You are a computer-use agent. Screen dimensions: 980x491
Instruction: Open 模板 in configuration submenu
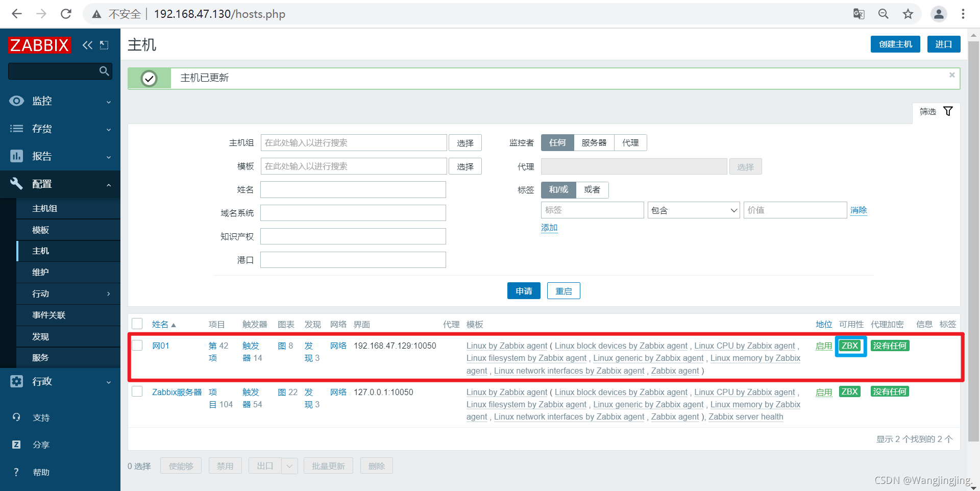pos(68,230)
